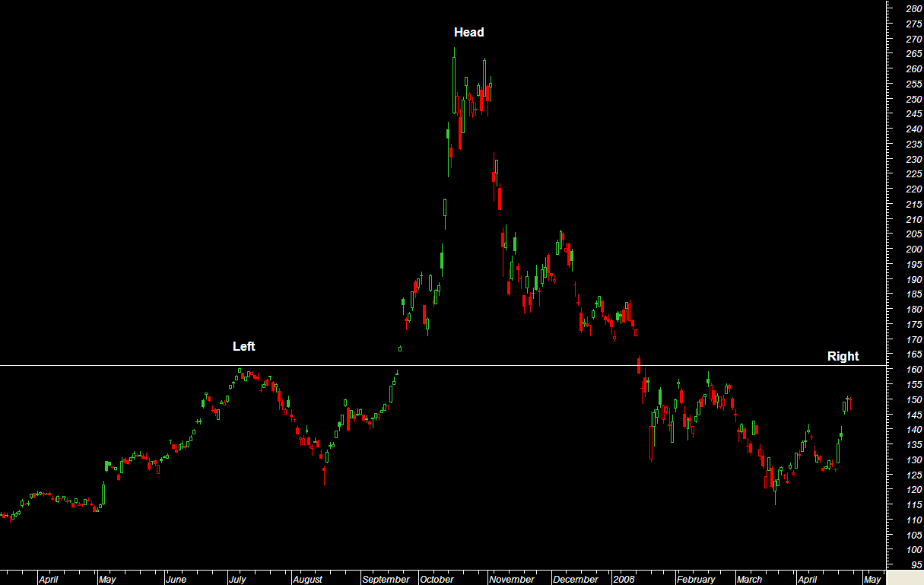Image resolution: width=924 pixels, height=585 pixels.
Task: Click the 150 price axis value
Action: click(914, 399)
